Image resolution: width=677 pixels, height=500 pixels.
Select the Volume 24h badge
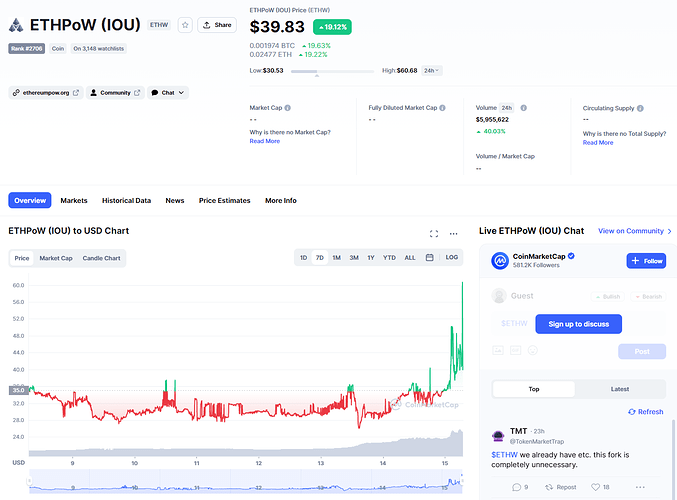[x=507, y=108]
